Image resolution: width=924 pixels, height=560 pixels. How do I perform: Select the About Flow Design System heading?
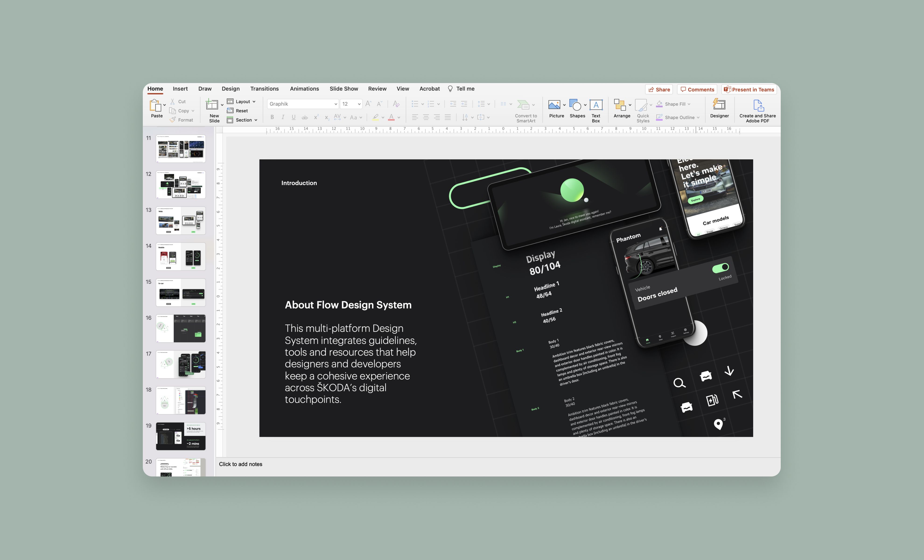point(348,304)
